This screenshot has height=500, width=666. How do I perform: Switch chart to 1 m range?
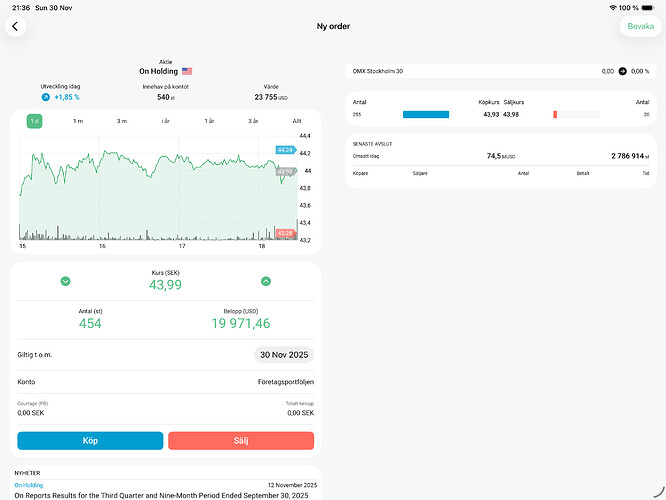78,121
